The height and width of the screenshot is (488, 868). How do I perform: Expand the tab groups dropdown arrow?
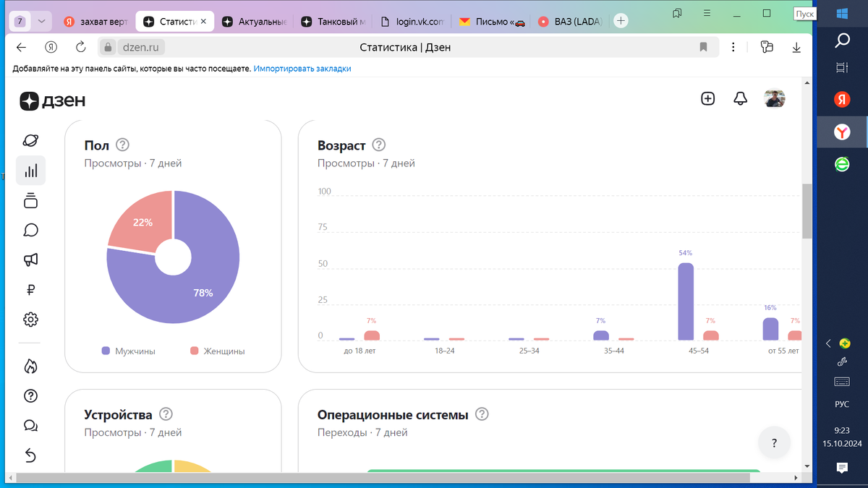(x=41, y=22)
